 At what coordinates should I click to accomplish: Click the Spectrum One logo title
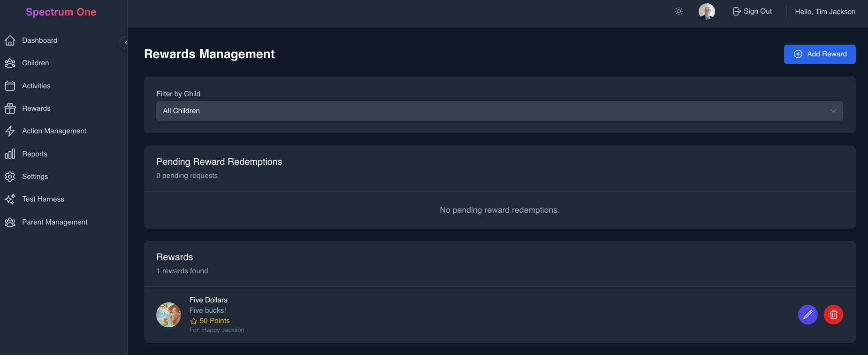coord(61,12)
